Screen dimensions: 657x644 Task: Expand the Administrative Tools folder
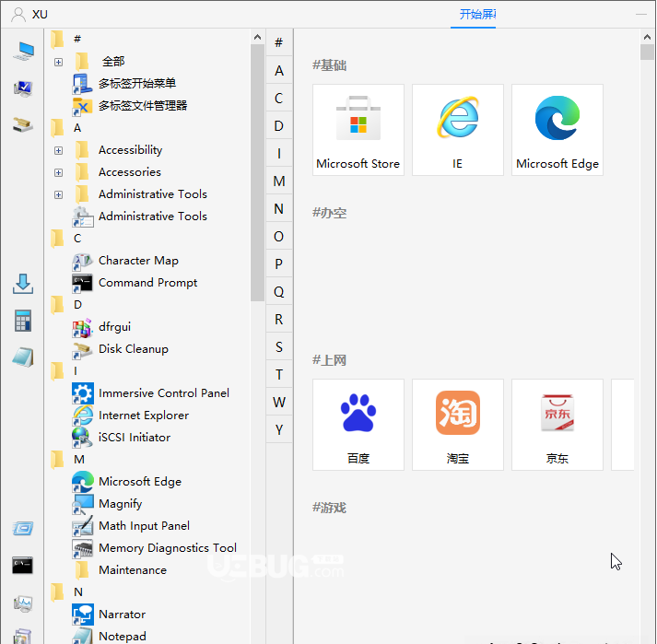click(59, 194)
